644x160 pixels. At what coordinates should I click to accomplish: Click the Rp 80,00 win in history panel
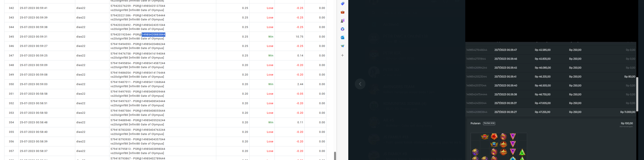pyautogui.click(x=630, y=77)
